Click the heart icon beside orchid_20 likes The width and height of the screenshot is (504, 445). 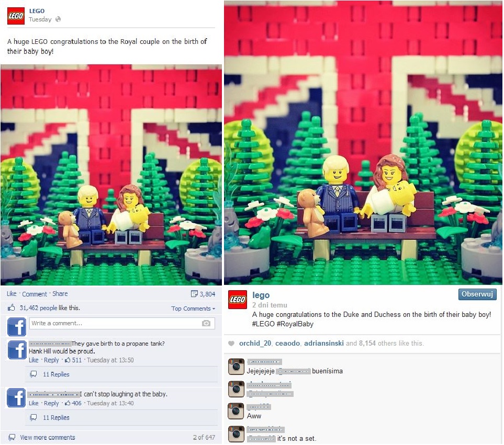pos(231,343)
